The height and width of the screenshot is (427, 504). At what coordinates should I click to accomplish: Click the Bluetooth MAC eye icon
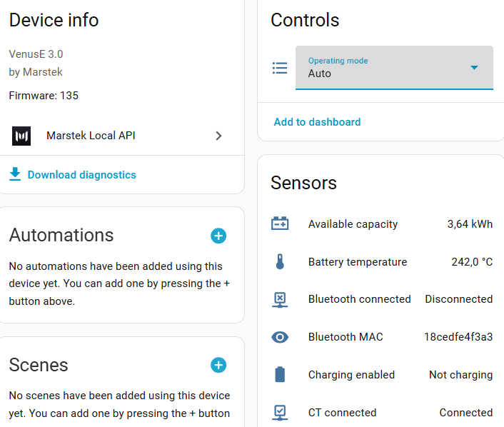coord(280,337)
